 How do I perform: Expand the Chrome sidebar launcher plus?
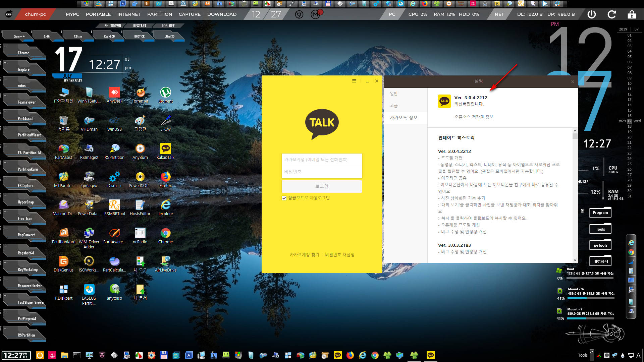coord(5,46)
